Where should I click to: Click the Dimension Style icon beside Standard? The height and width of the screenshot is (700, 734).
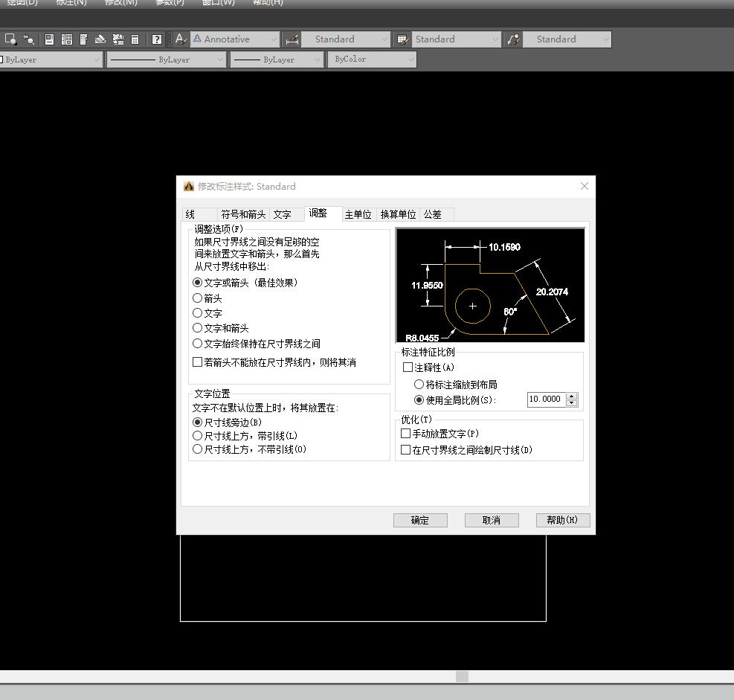[292, 39]
